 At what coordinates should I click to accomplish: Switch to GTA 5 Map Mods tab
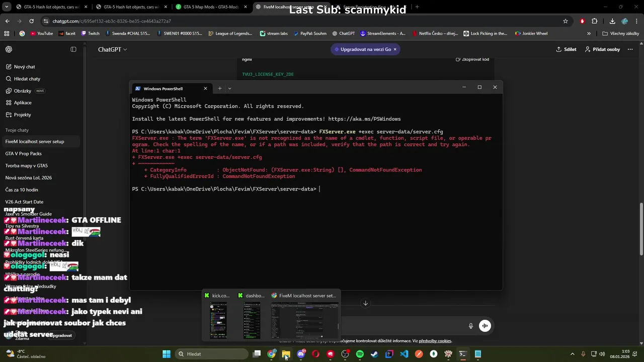210,7
